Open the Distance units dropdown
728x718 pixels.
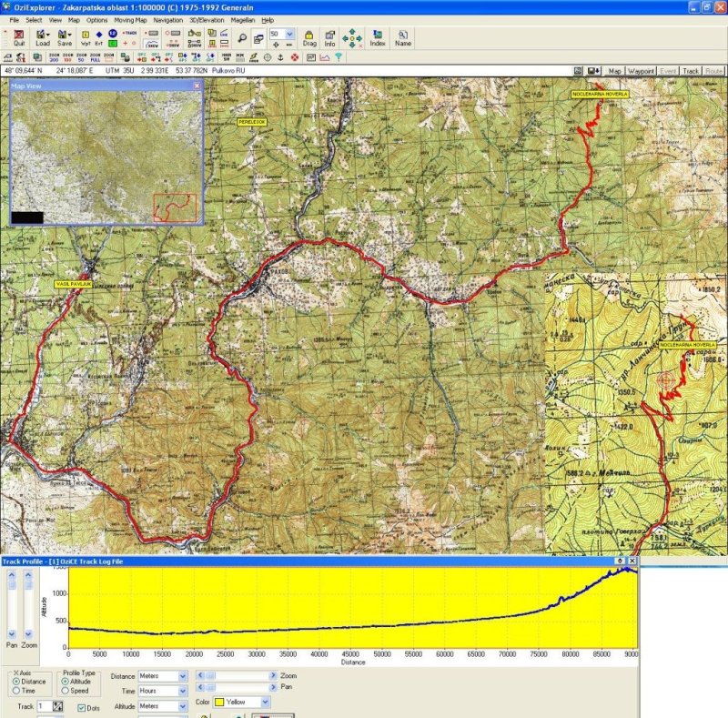tap(182, 676)
